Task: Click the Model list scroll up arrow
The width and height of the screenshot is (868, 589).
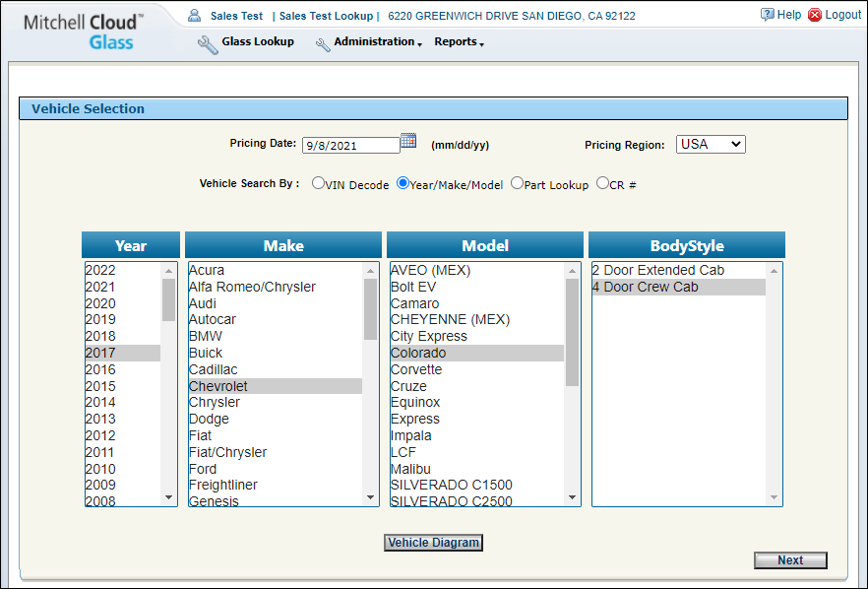Action: (573, 271)
